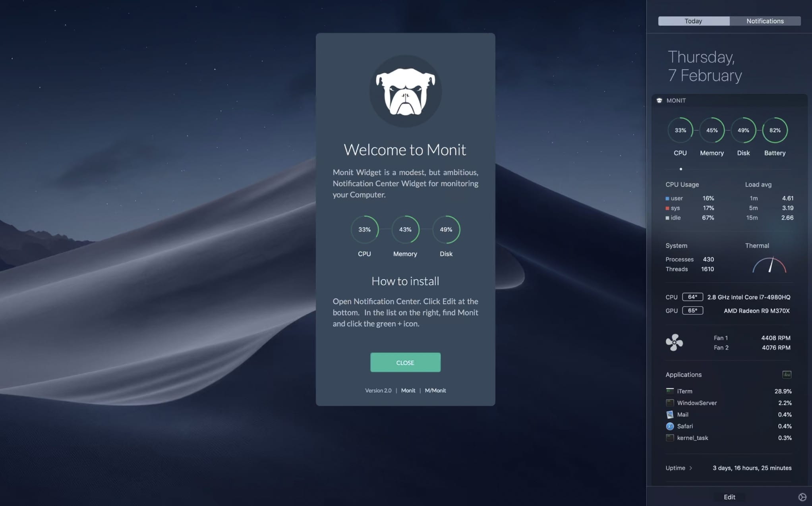Select the Memory gauge in widget
Viewport: 812px width, 506px height.
pos(711,130)
